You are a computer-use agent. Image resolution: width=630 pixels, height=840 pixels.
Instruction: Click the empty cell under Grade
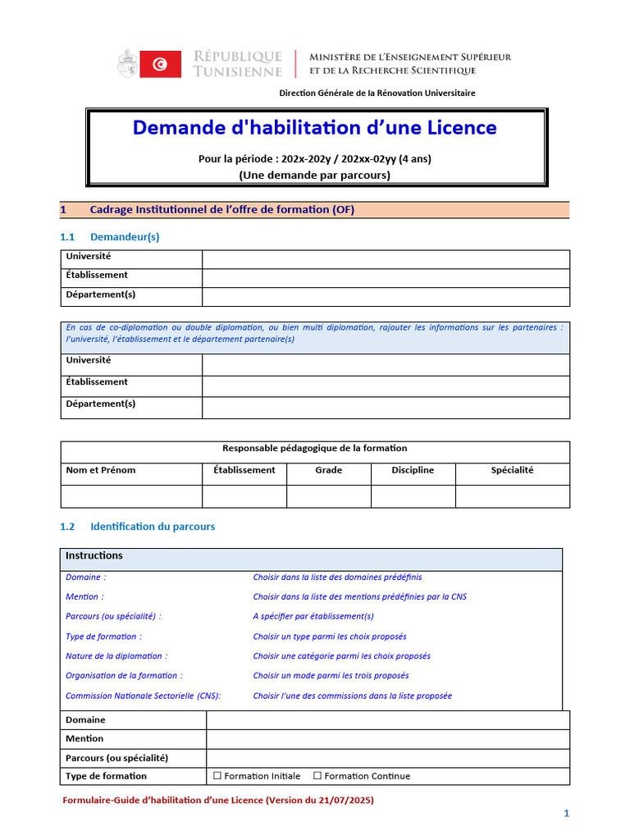click(328, 496)
